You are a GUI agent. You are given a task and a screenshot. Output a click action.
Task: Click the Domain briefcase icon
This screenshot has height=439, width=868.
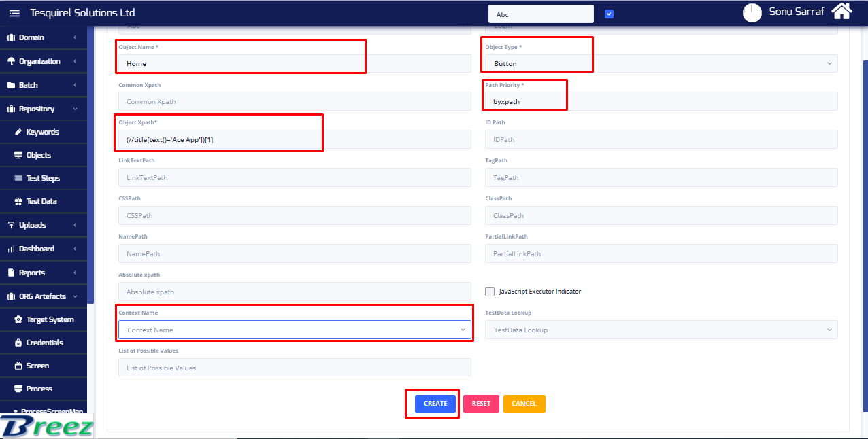point(11,37)
